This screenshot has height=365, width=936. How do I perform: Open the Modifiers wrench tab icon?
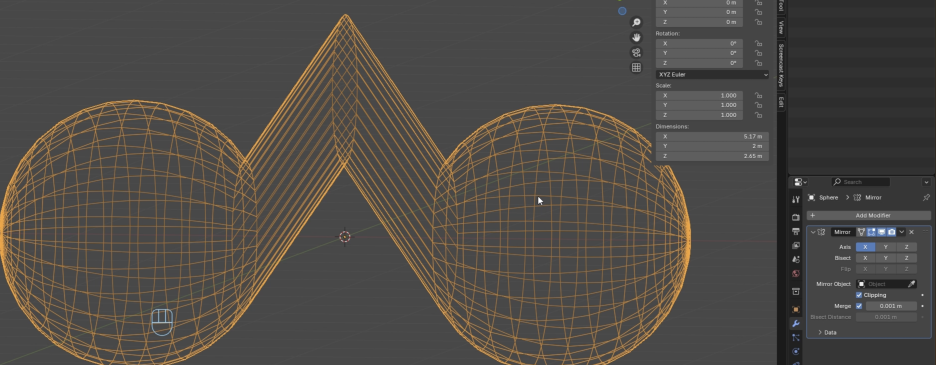click(796, 324)
